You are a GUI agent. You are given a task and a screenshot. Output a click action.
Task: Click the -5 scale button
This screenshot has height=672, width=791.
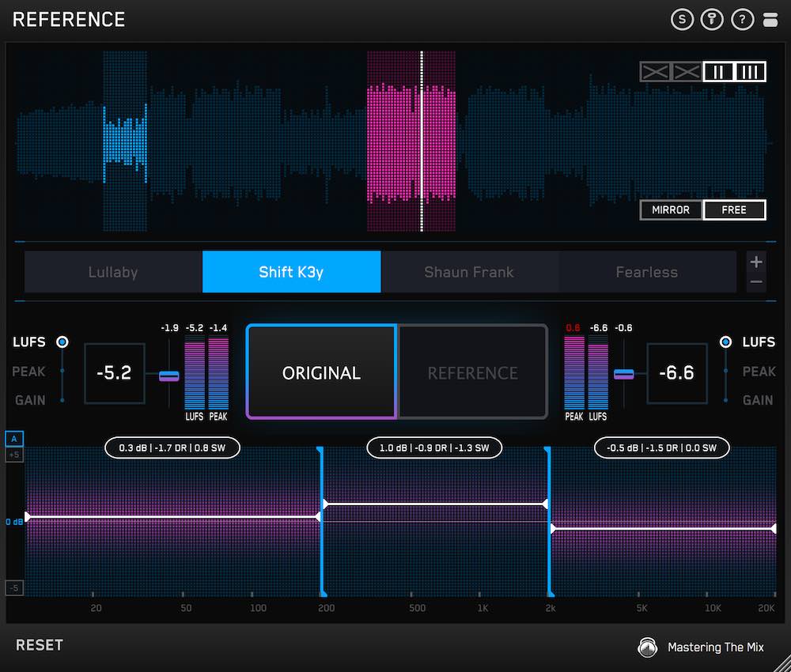click(x=14, y=588)
